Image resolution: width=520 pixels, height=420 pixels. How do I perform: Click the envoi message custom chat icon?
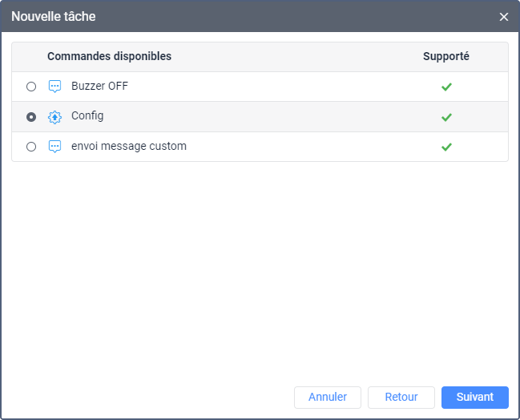click(54, 147)
